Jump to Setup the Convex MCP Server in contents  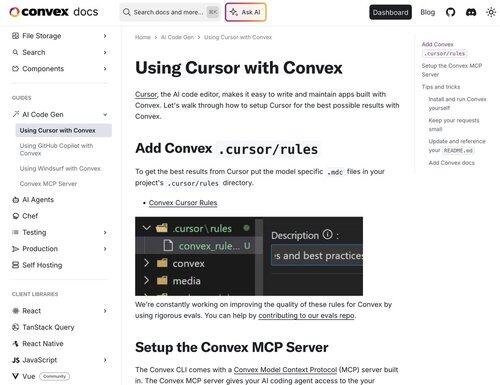pyautogui.click(x=452, y=70)
